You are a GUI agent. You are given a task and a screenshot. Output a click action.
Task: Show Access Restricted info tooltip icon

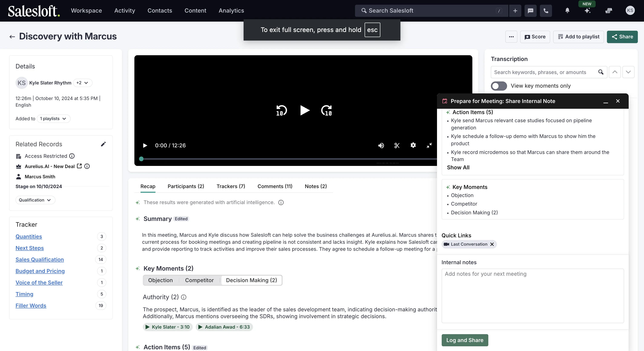pos(72,156)
